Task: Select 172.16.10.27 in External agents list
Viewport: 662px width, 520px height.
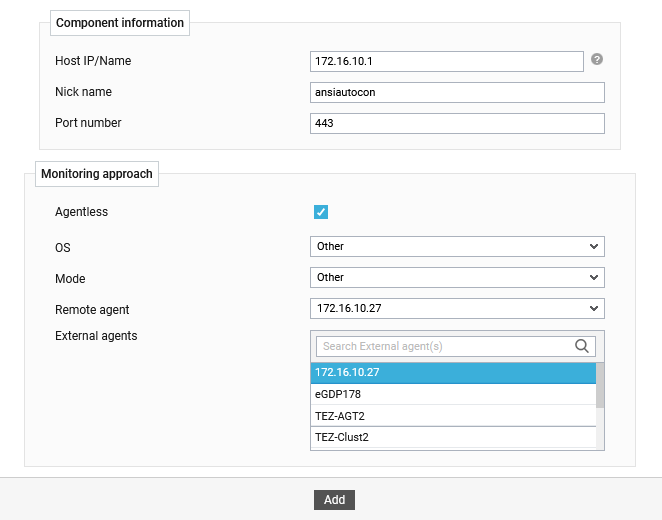Action: 453,373
